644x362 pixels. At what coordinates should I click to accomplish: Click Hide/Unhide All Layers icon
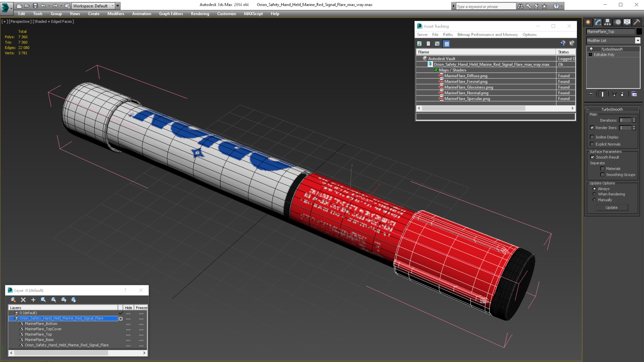click(x=64, y=299)
